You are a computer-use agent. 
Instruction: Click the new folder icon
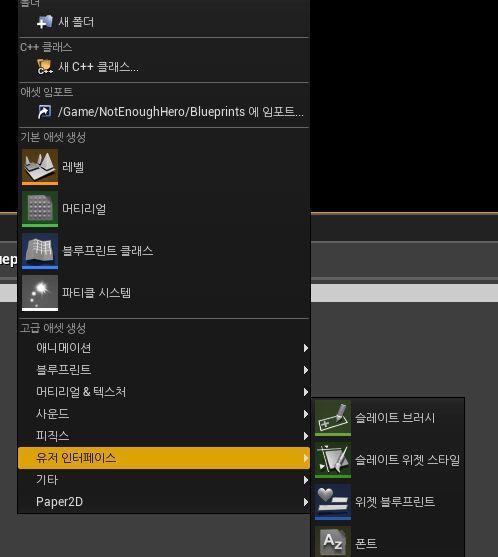click(x=44, y=22)
